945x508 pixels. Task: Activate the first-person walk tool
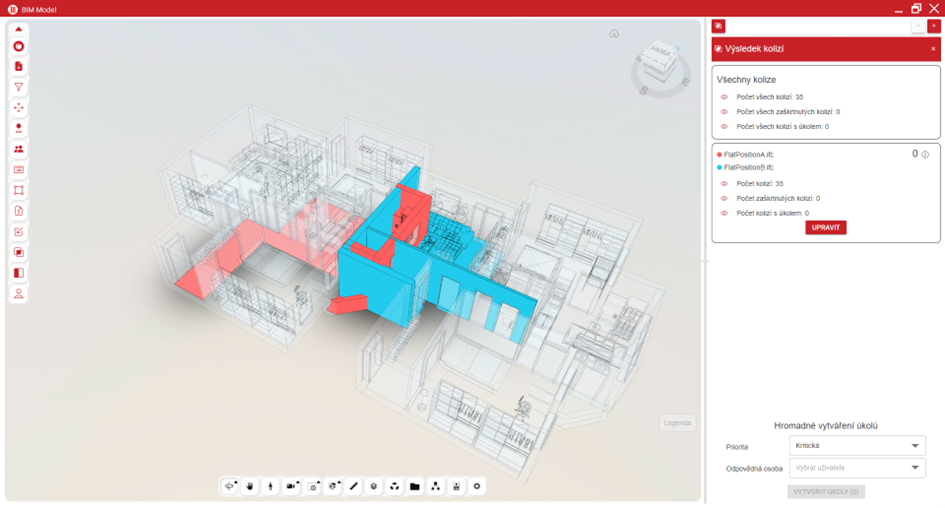270,487
